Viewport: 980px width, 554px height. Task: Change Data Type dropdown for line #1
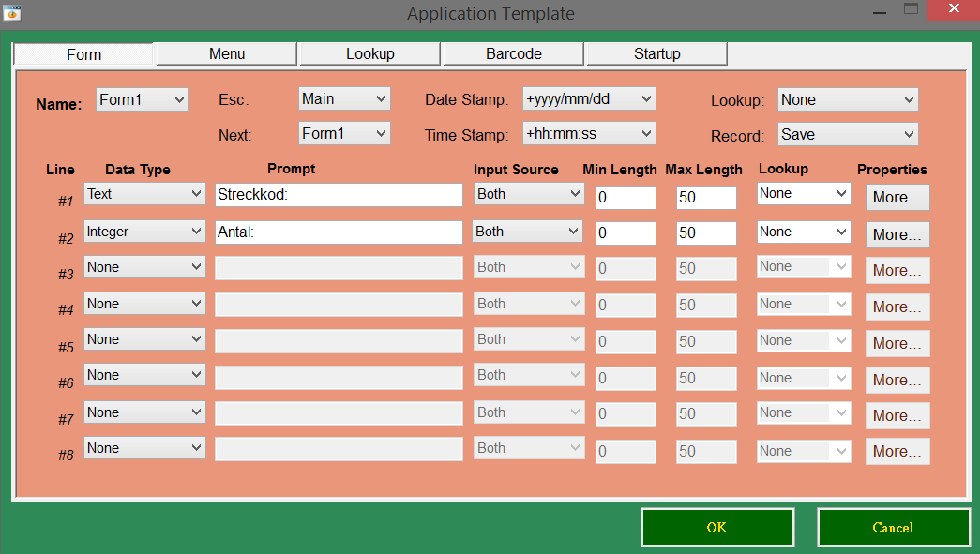(144, 194)
